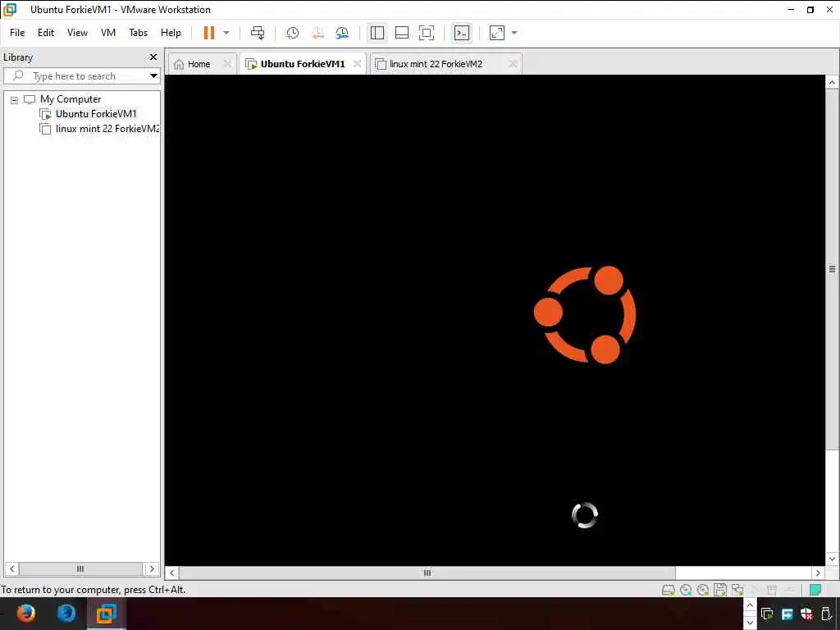The width and height of the screenshot is (840, 630).
Task: Open the Help menu
Action: coord(171,33)
